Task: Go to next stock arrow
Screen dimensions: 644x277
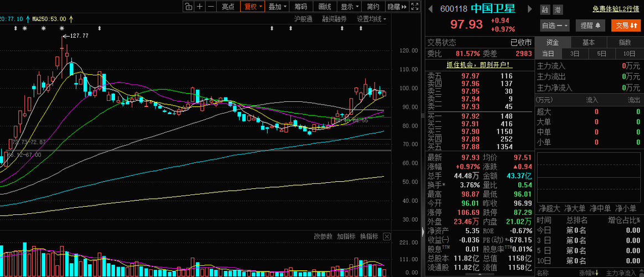Action: point(530,9)
